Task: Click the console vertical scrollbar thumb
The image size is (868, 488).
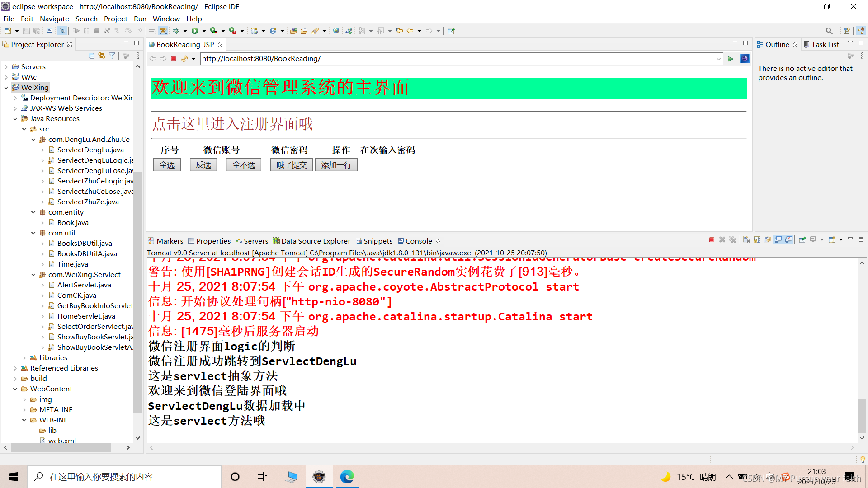Action: [862, 416]
